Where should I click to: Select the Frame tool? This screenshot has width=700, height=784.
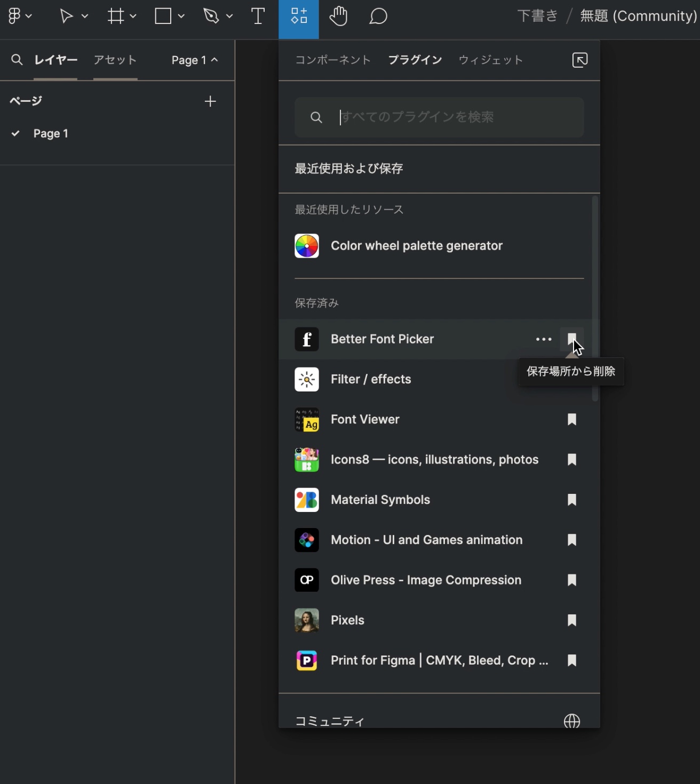[x=116, y=17]
